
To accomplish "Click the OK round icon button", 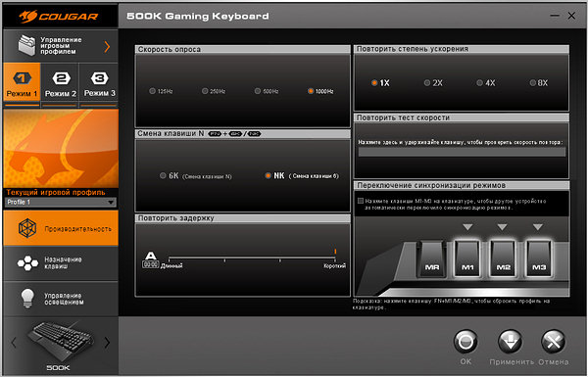I will click(465, 342).
